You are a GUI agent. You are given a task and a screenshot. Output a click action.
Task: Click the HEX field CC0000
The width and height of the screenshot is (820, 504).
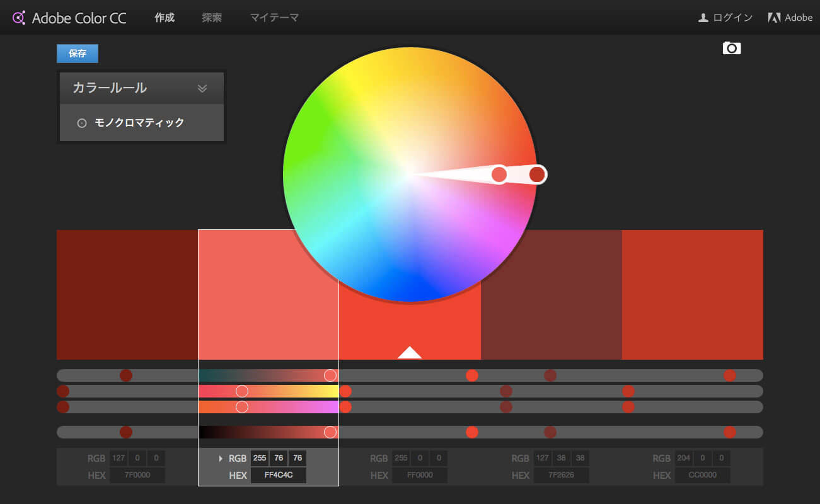click(x=702, y=476)
